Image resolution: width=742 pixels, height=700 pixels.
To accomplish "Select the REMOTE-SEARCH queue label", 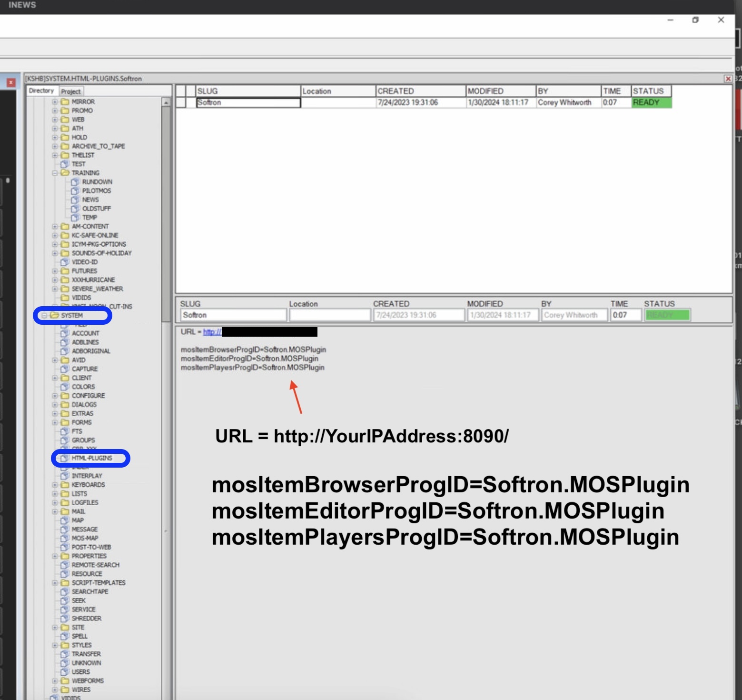I will (x=96, y=565).
